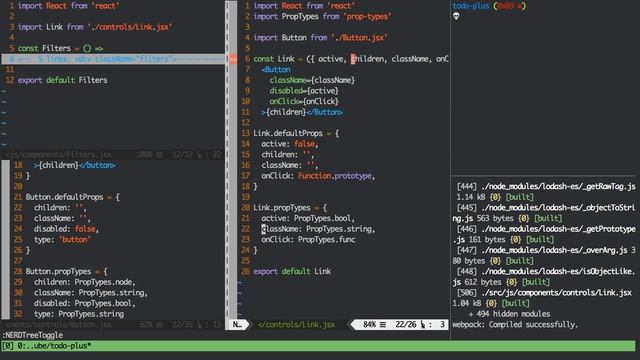
Task: Click "import PropTypes from 'prop-types'" line
Action: pos(322,16)
